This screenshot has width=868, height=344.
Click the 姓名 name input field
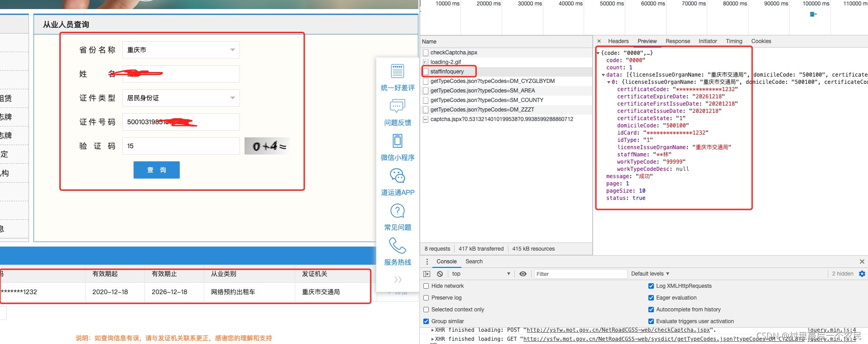point(181,74)
